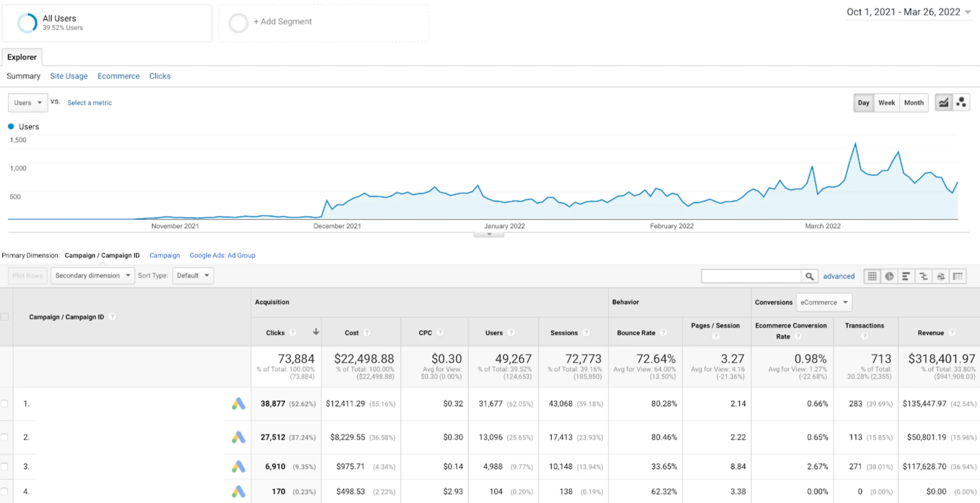This screenshot has height=503, width=980.
Task: Click Google Ads: Ad Group dimension link
Action: [x=223, y=255]
